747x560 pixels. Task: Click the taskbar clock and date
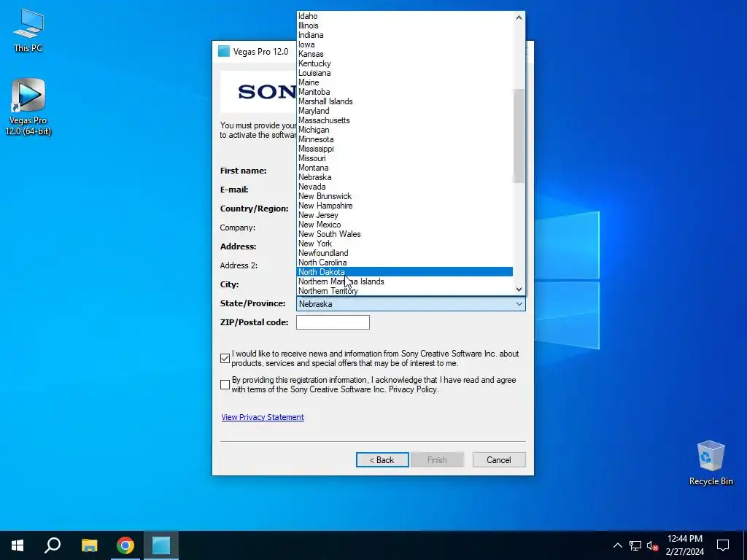(684, 545)
